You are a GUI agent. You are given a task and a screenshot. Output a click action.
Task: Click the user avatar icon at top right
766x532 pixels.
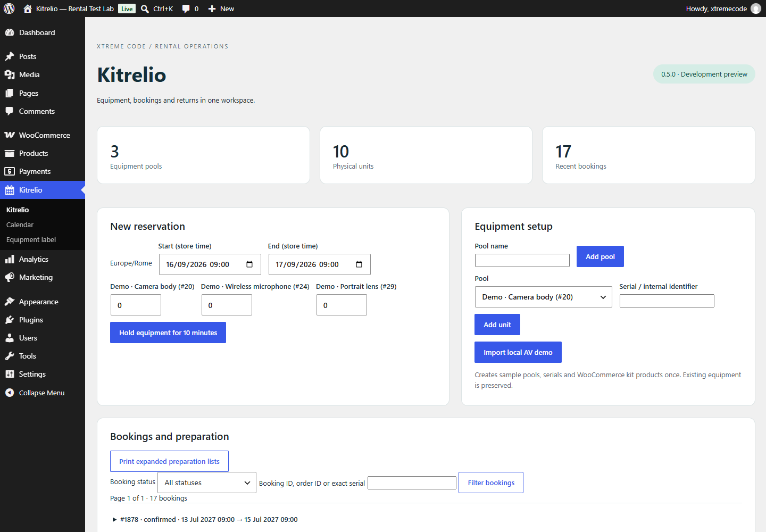756,9
